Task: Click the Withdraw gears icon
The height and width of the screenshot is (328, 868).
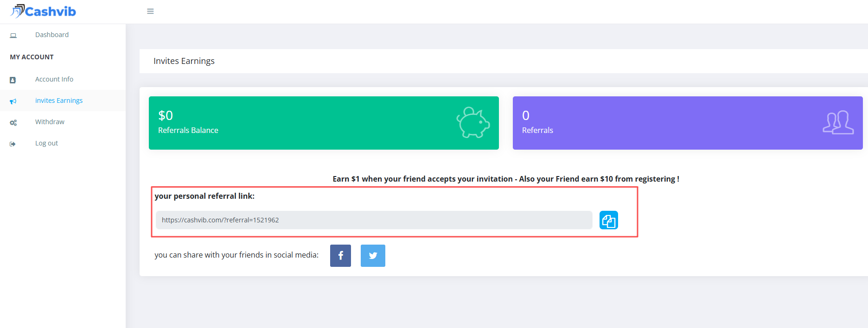Action: 13,122
